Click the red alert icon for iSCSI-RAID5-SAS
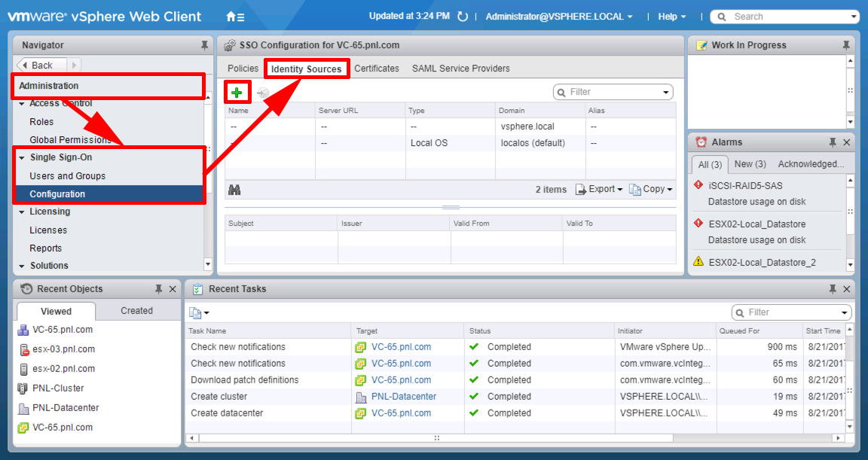868x460 pixels. [698, 185]
